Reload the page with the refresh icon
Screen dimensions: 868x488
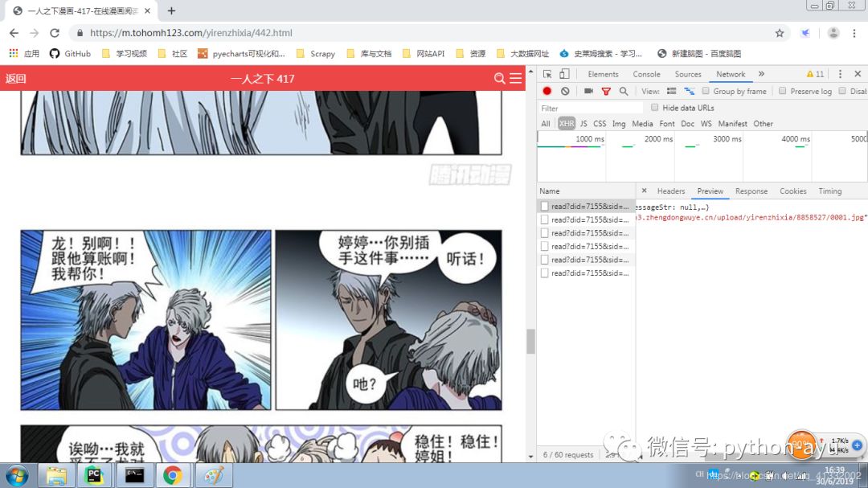(55, 33)
